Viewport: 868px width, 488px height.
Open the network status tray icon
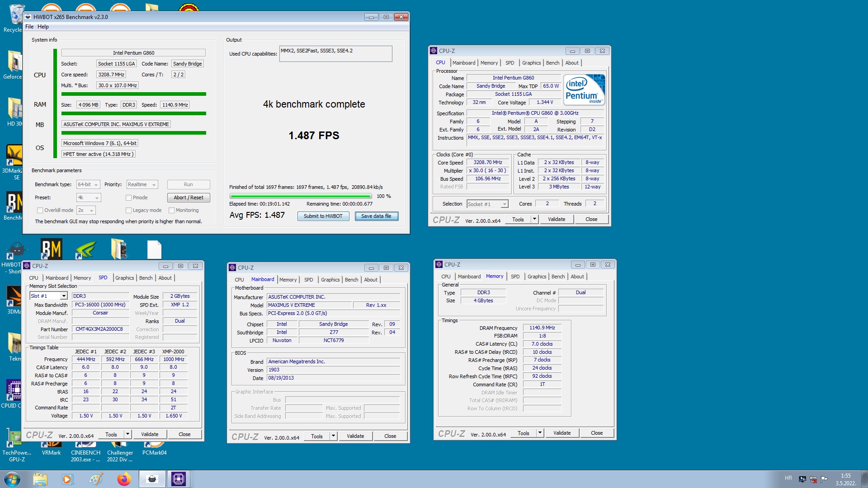coord(813,479)
